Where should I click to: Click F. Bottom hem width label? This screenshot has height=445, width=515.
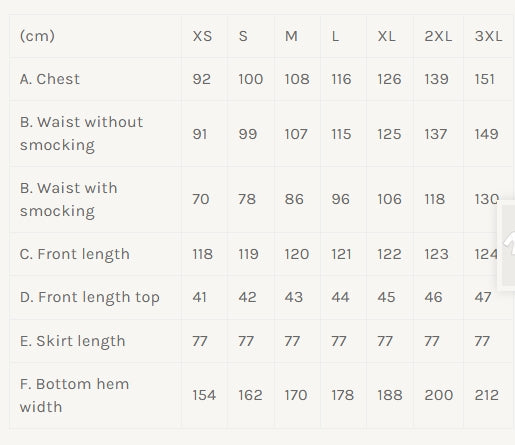pyautogui.click(x=74, y=395)
